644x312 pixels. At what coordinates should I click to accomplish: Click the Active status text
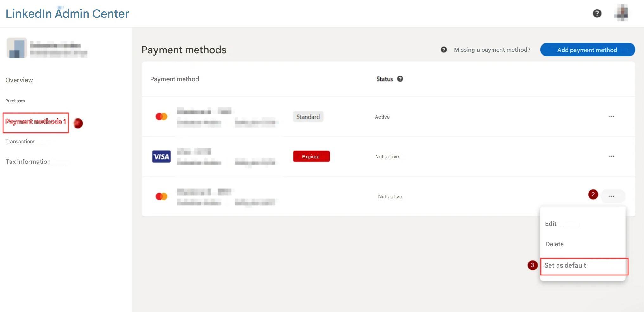pyautogui.click(x=382, y=117)
